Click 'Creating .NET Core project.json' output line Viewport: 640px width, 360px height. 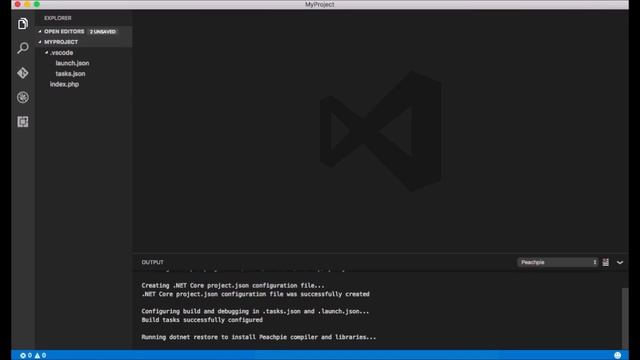tap(233, 286)
